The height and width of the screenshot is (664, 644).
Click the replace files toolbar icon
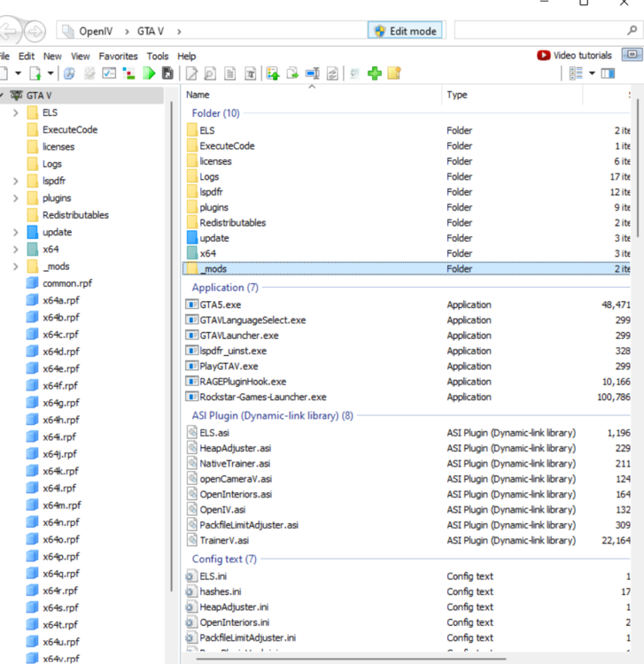332,73
